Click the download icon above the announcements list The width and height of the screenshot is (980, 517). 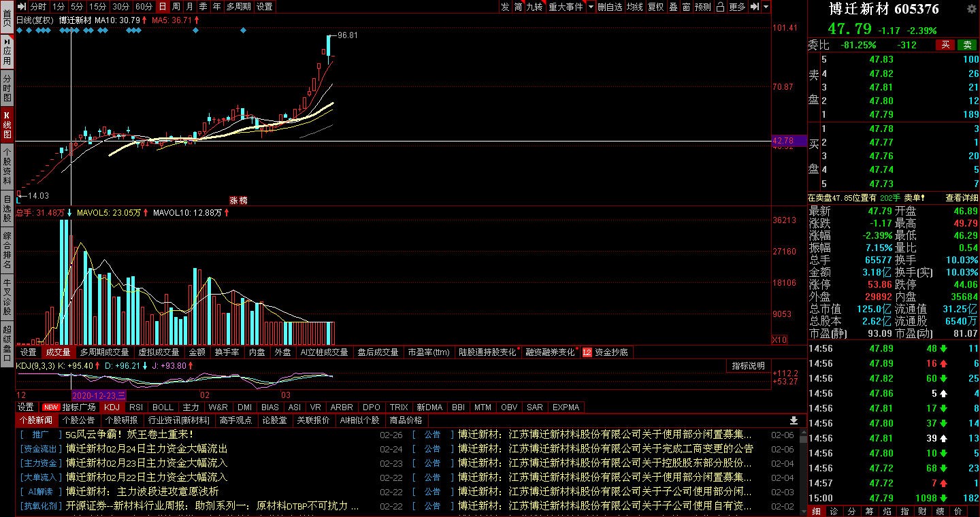click(x=794, y=420)
